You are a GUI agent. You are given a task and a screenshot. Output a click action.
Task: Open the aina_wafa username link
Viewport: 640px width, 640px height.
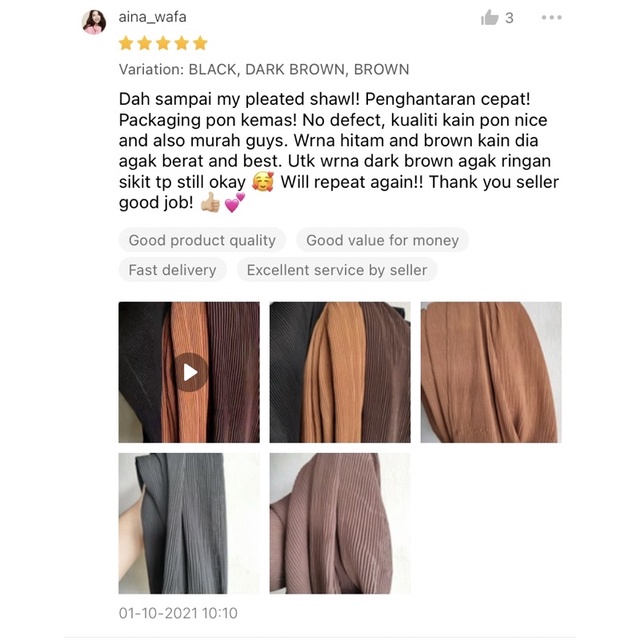(x=153, y=17)
